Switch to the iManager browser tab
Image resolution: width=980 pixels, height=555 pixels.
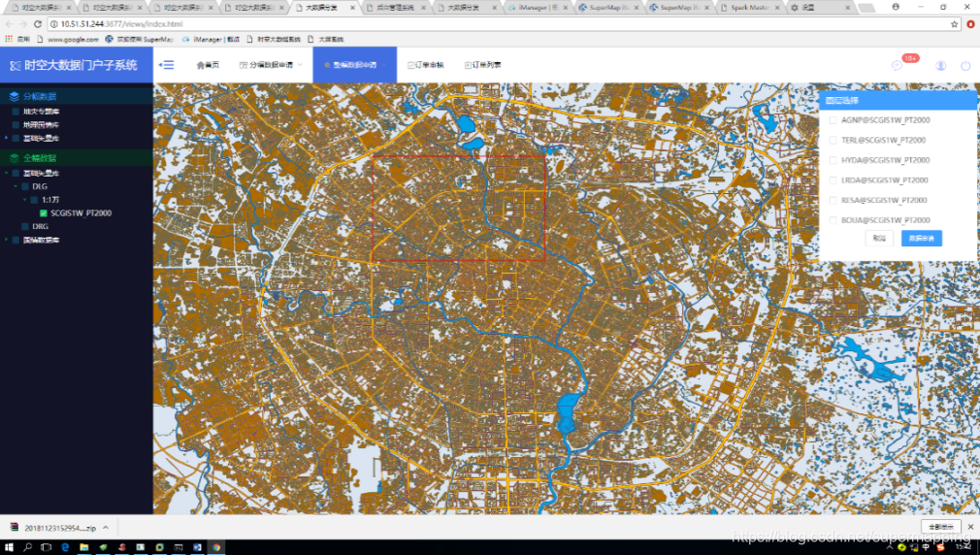pos(539,8)
